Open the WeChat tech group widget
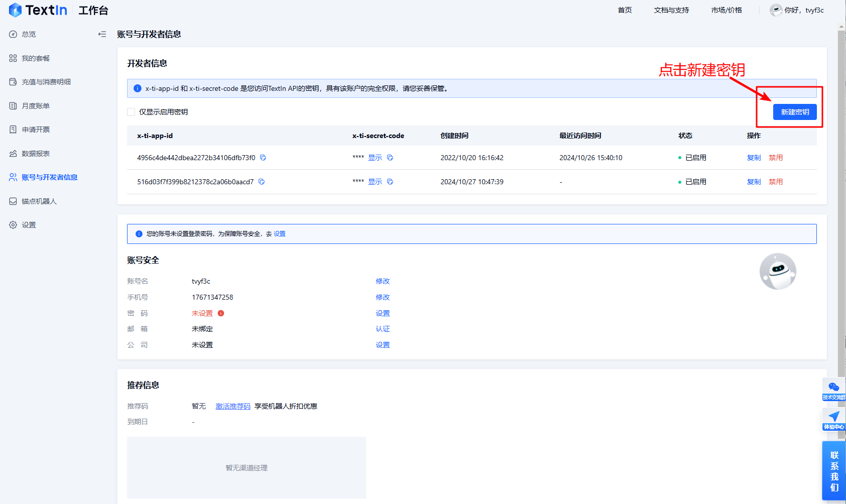This screenshot has height=504, width=846. pos(833,390)
